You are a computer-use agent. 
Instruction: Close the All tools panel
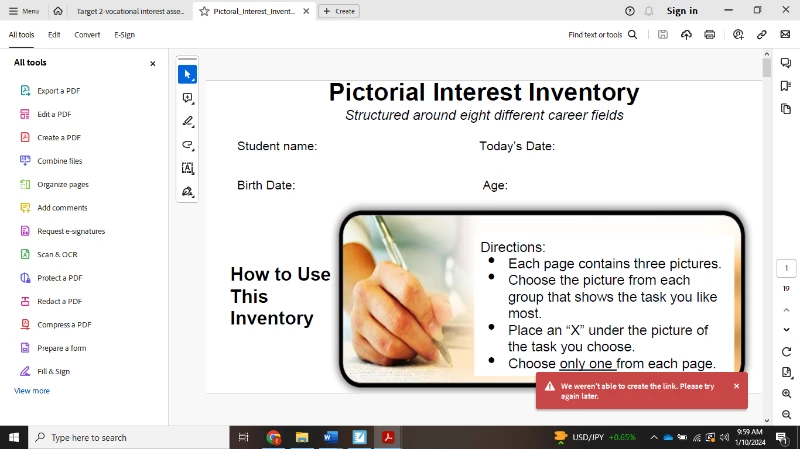pos(153,63)
